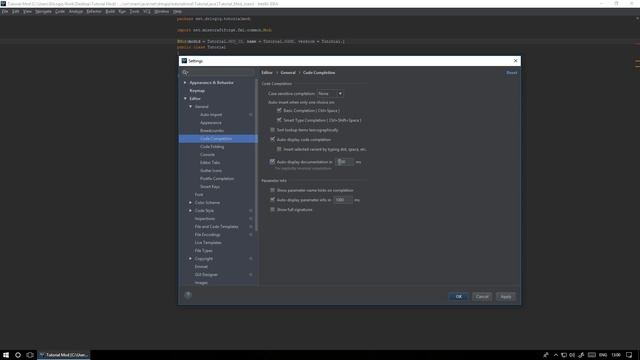640x360 pixels.
Task: Open the Help menu
Action: coord(177,11)
